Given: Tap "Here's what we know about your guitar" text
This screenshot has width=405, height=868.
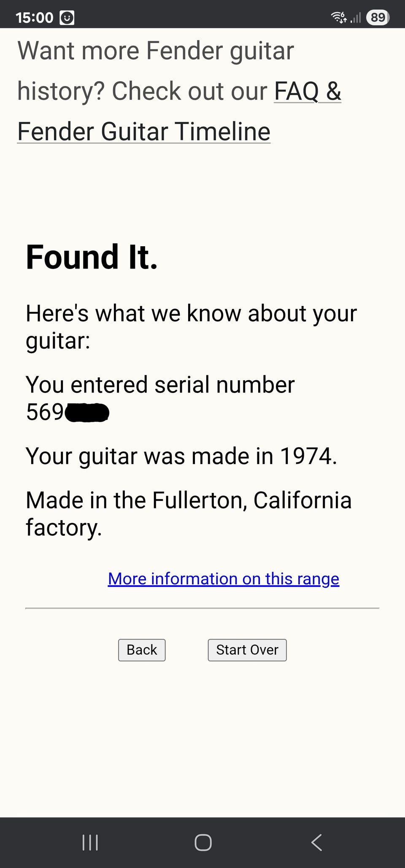Looking at the screenshot, I should (191, 314).
